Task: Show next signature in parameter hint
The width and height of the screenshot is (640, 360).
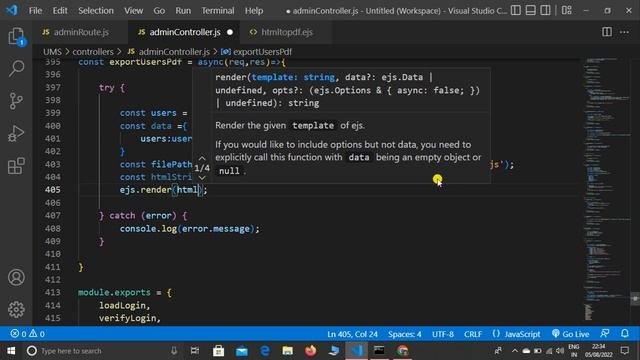Action: coord(202,178)
